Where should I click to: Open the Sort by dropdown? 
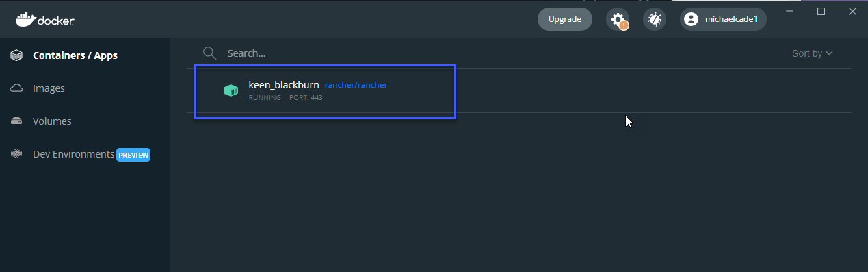813,53
